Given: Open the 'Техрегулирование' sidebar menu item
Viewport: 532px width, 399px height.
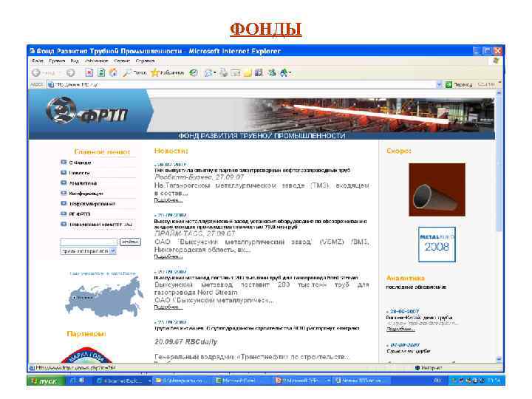Looking at the screenshot, I should (92, 204).
